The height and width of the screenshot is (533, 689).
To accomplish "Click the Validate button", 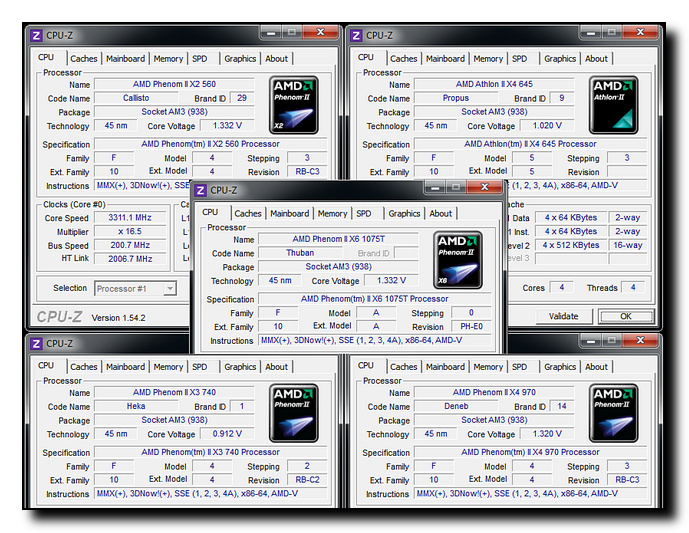I will coord(564,316).
